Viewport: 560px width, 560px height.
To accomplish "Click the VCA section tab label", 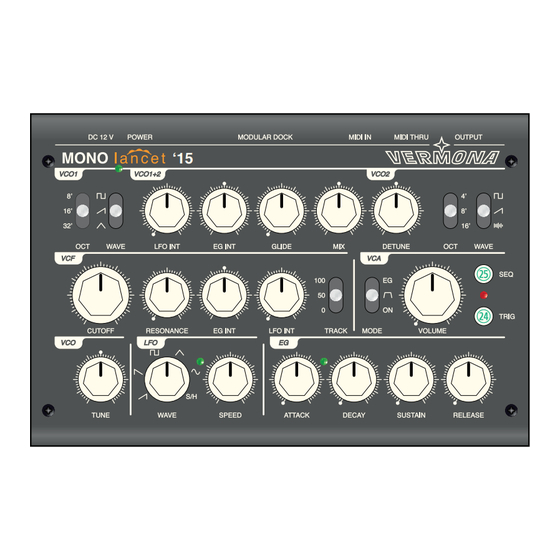I will click(x=374, y=259).
